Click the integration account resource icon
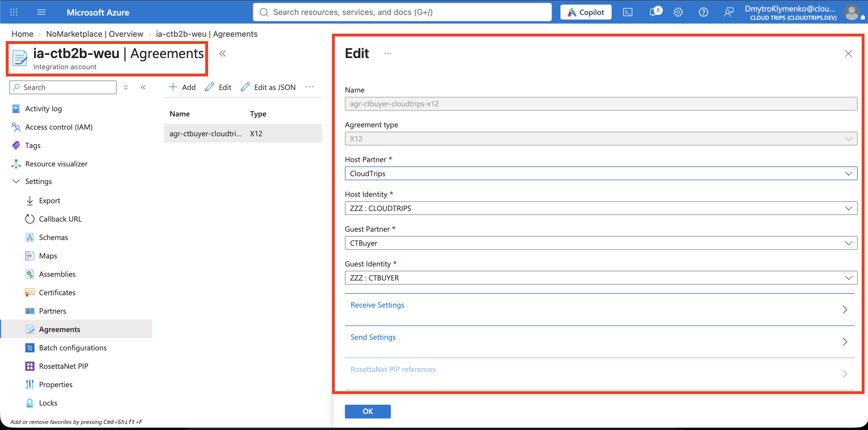 (20, 58)
